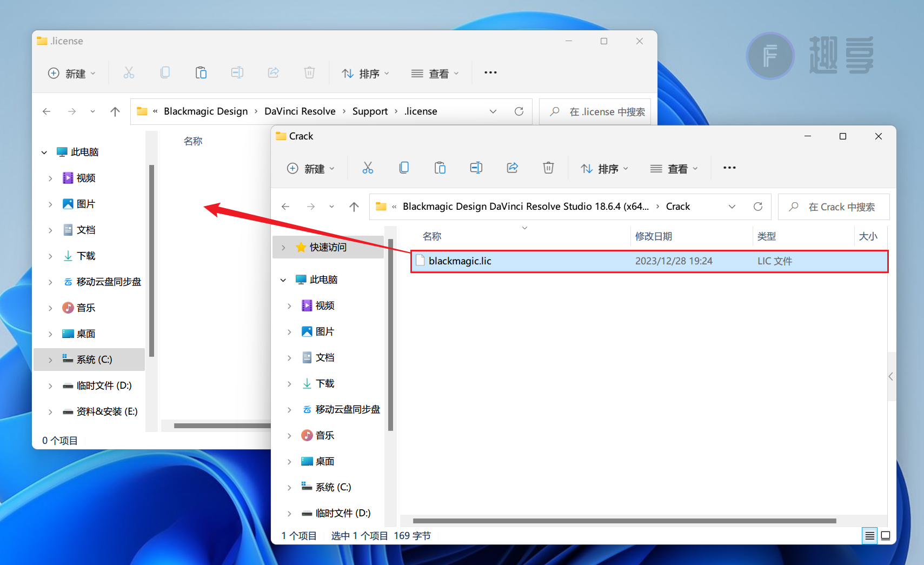Click horizontal scrollbar in Crack file list
This screenshot has height=565, width=924.
click(x=624, y=521)
